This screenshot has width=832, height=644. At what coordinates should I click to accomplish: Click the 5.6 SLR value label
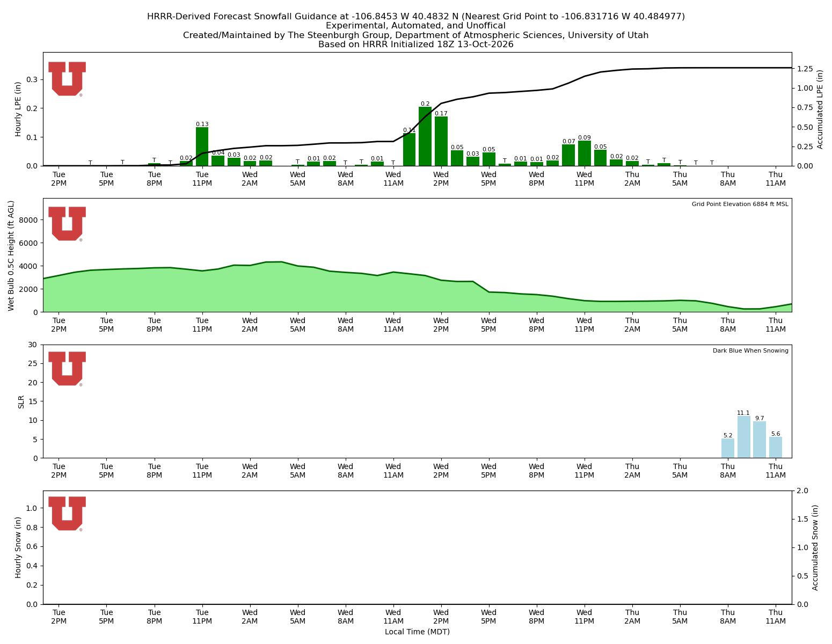point(776,434)
